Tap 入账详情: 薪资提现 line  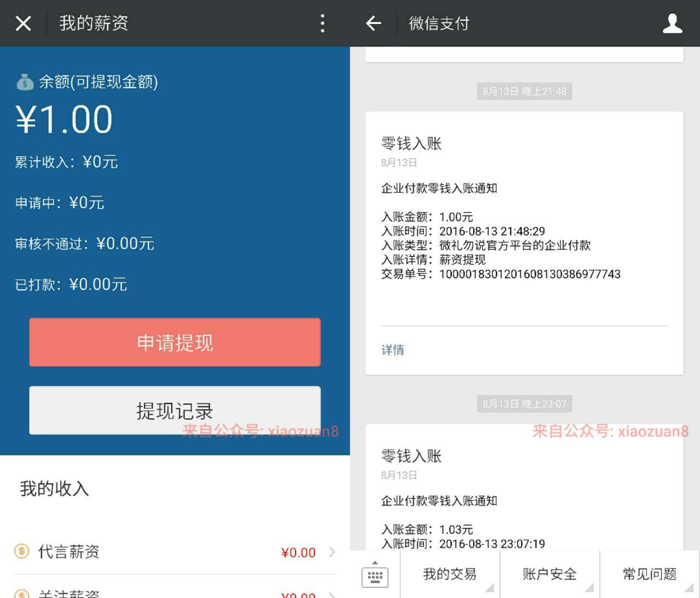(434, 260)
